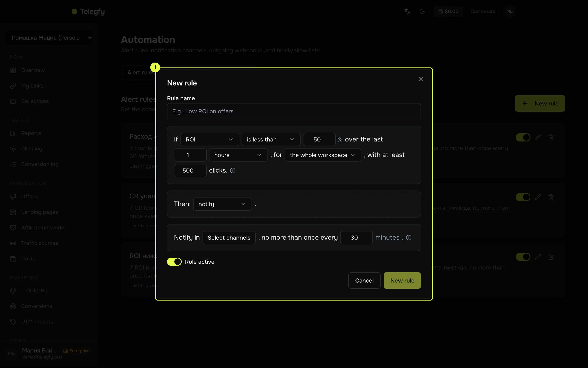Switch to the Alert rules tab

140,73
